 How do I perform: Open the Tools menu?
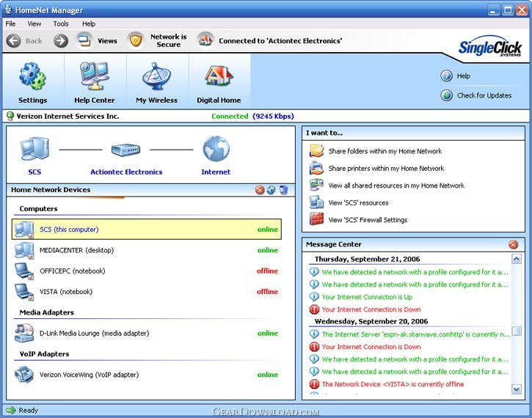(61, 23)
